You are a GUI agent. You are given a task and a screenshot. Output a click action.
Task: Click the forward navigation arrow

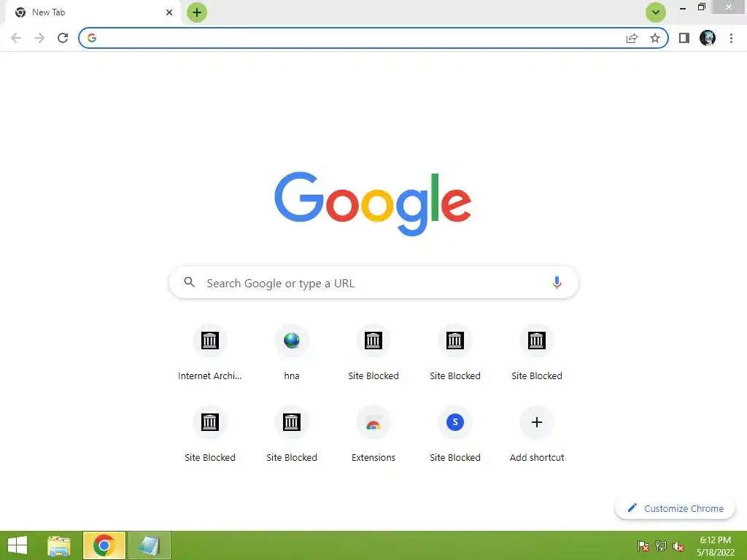pos(39,38)
